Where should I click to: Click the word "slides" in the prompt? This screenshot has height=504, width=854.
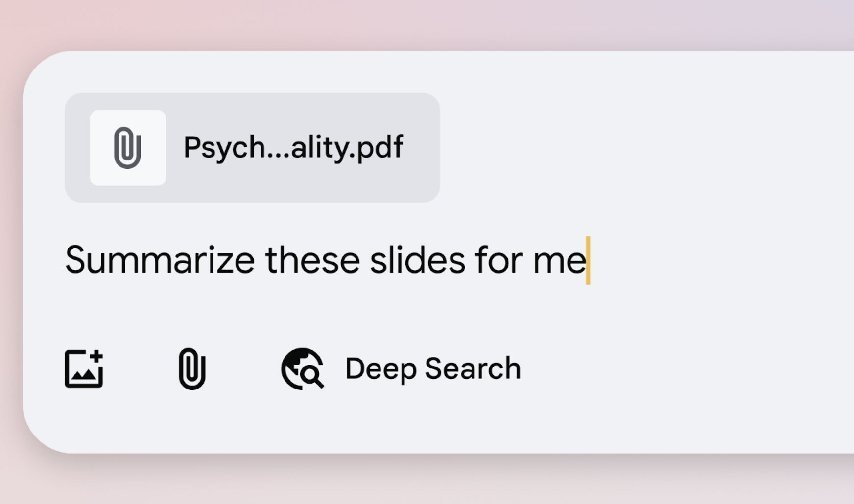click(x=417, y=260)
